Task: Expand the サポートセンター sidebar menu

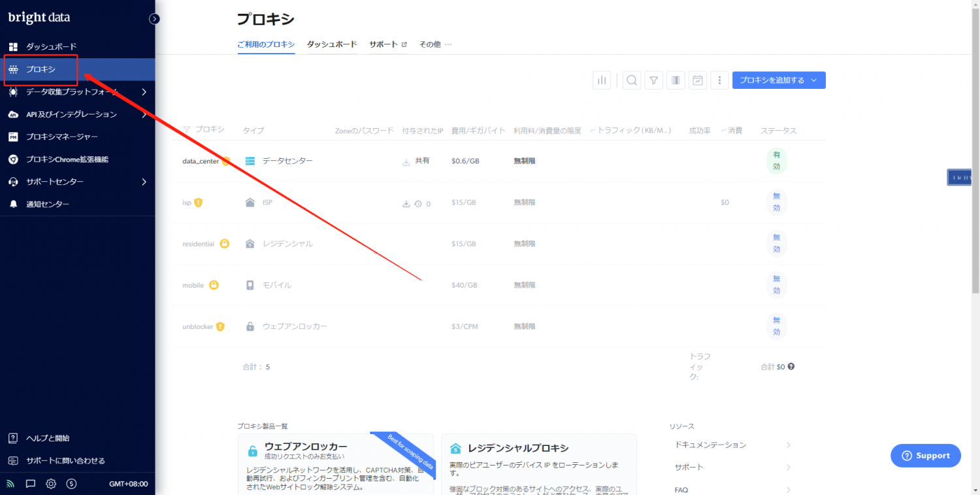Action: (77, 182)
